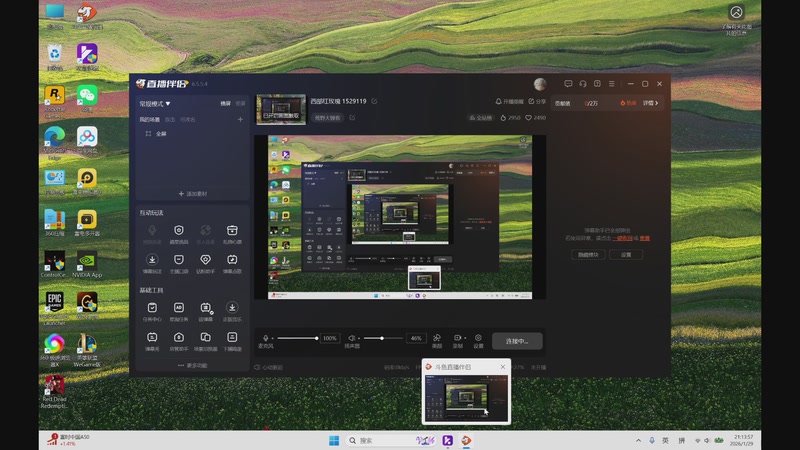Open the 弹幕点歌 icon

point(232,260)
